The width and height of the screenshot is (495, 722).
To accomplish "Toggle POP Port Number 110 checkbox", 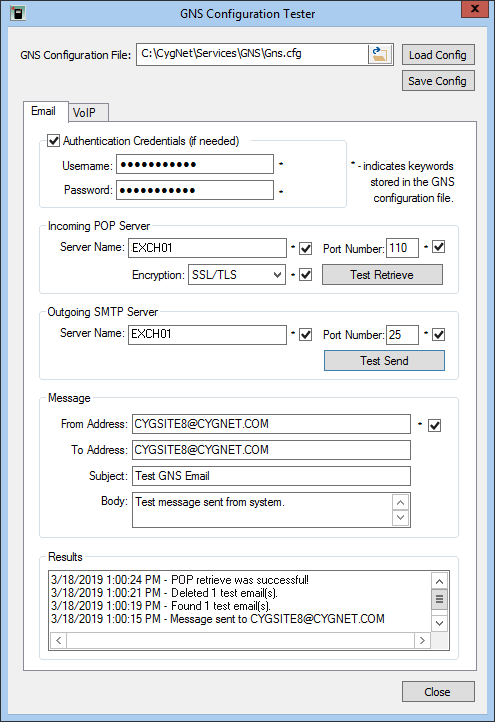I will [438, 247].
